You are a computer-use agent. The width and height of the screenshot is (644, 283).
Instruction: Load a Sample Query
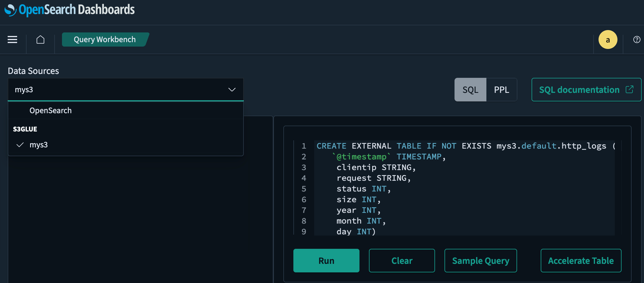481,261
